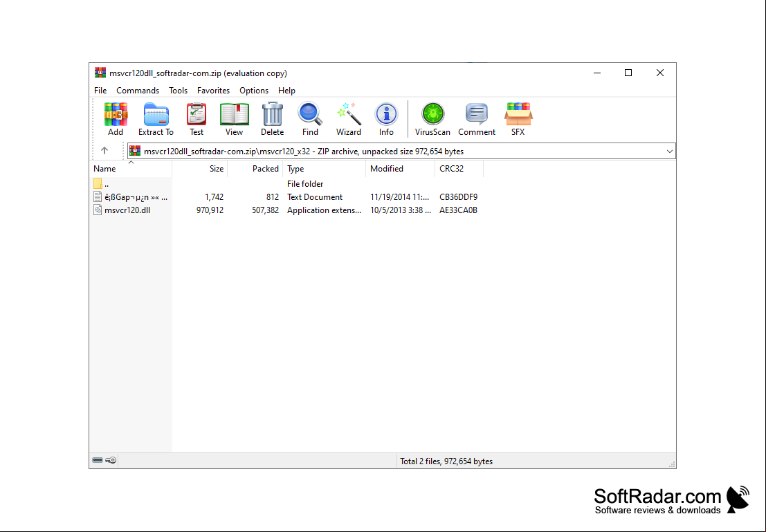Select the msvcr120.dll file name
Viewport: 766px width, 532px height.
[x=127, y=210]
